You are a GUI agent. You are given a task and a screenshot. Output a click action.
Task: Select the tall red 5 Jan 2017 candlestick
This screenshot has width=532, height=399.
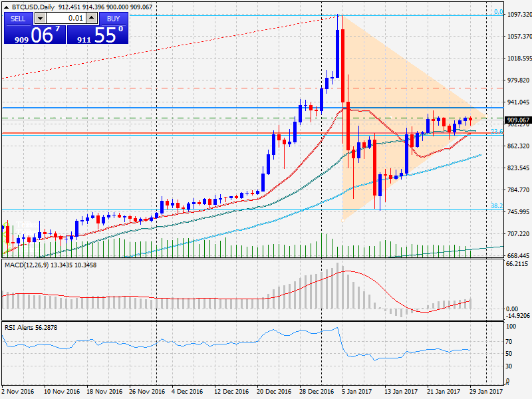[x=343, y=65]
